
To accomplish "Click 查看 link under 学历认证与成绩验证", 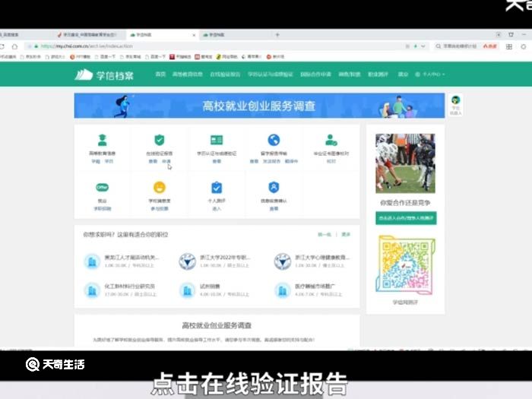I will (217, 161).
